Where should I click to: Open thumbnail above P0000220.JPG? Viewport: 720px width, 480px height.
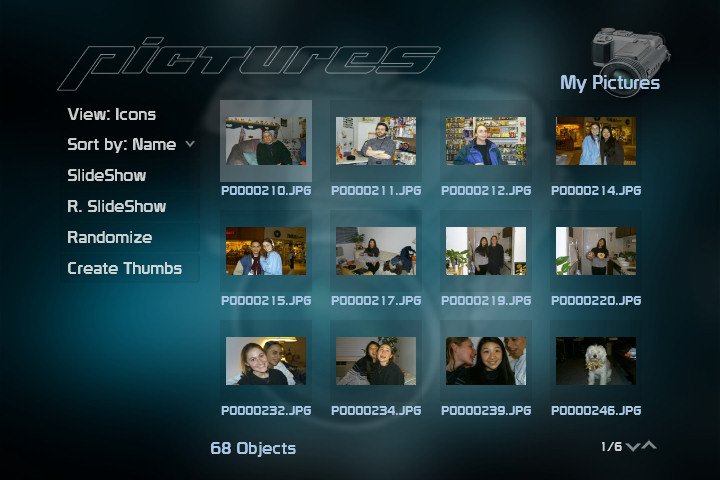tap(596, 251)
